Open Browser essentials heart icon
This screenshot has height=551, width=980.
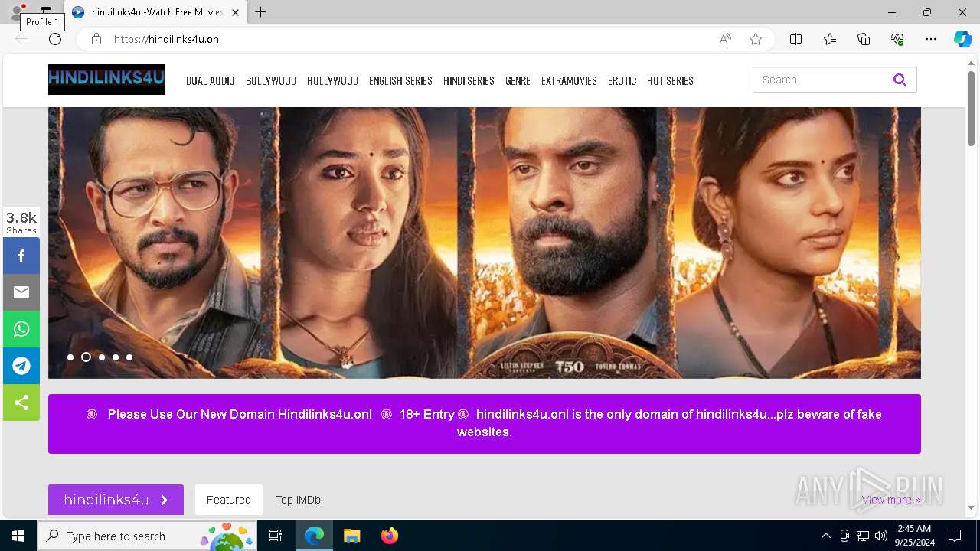tap(897, 39)
